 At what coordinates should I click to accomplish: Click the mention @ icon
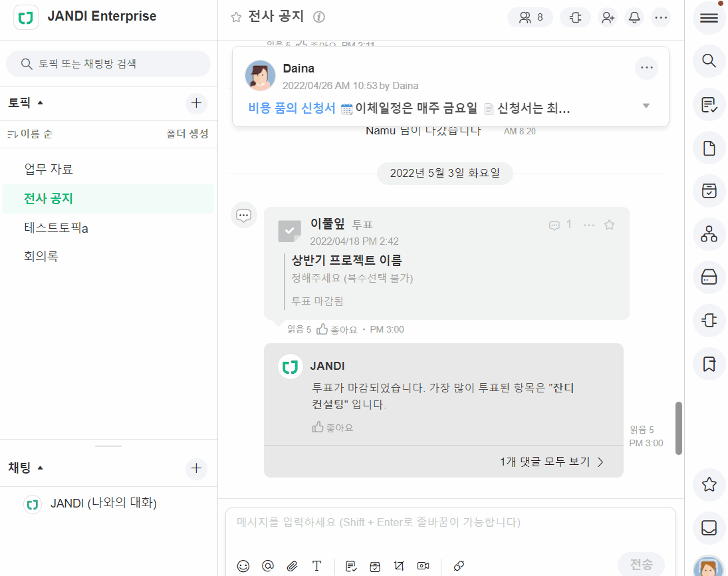268,566
